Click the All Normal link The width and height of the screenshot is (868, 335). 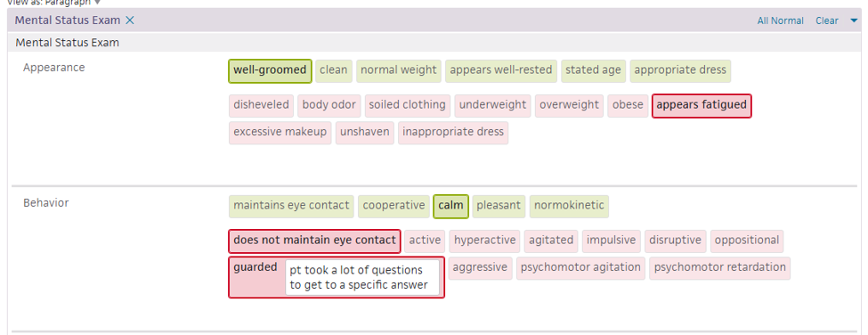[x=780, y=21]
